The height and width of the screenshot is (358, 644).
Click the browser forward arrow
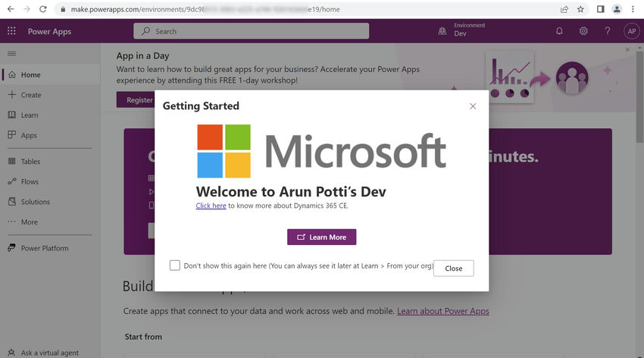[x=27, y=9]
